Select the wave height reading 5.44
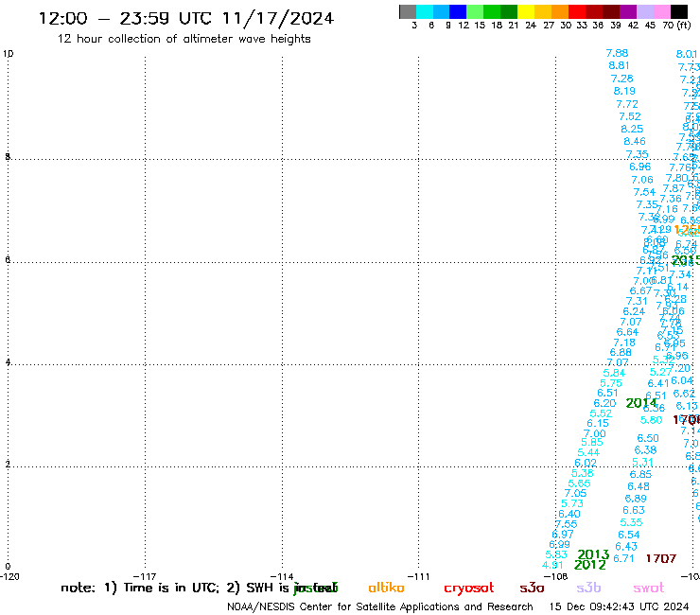The image size is (700, 615). click(588, 453)
